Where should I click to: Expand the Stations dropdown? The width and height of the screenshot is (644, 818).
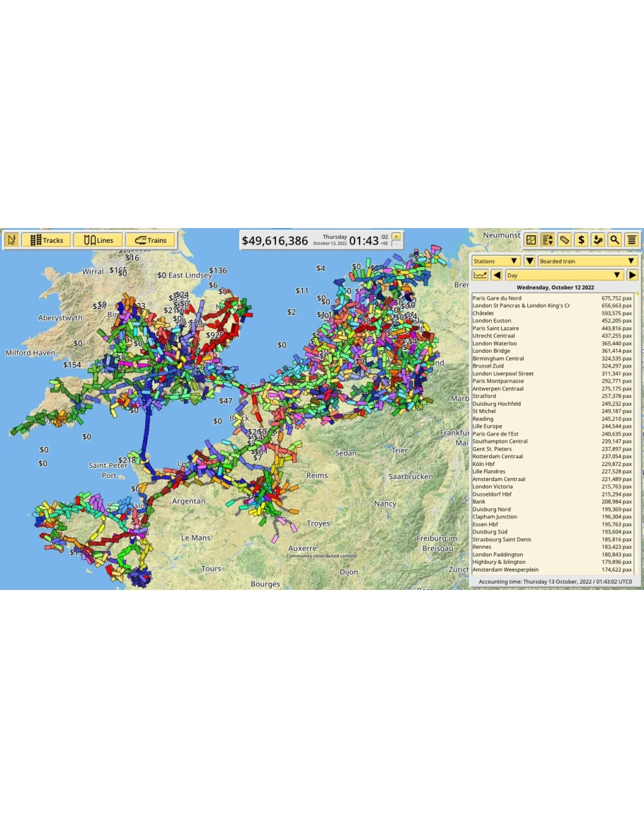[496, 261]
